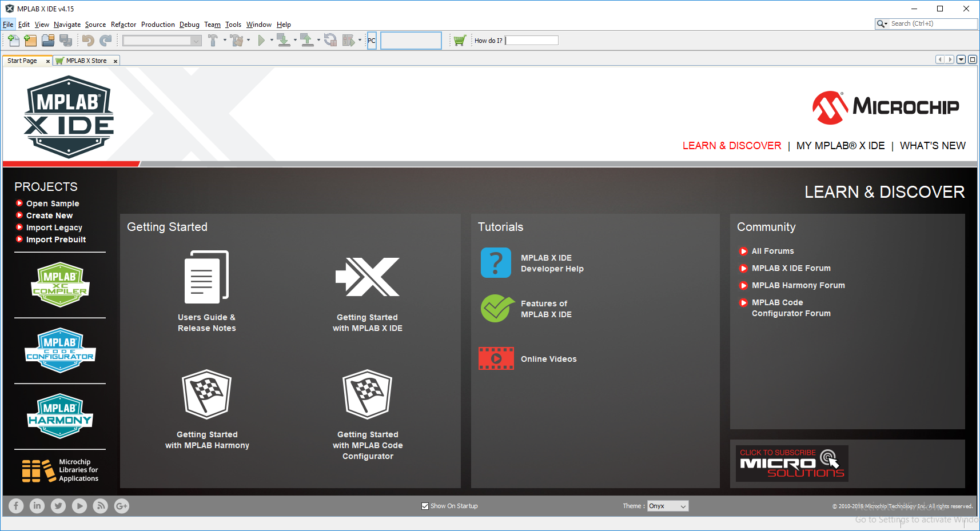Visit Microchip YouTube channel icon
Image resolution: width=980 pixels, height=531 pixels.
[79, 506]
